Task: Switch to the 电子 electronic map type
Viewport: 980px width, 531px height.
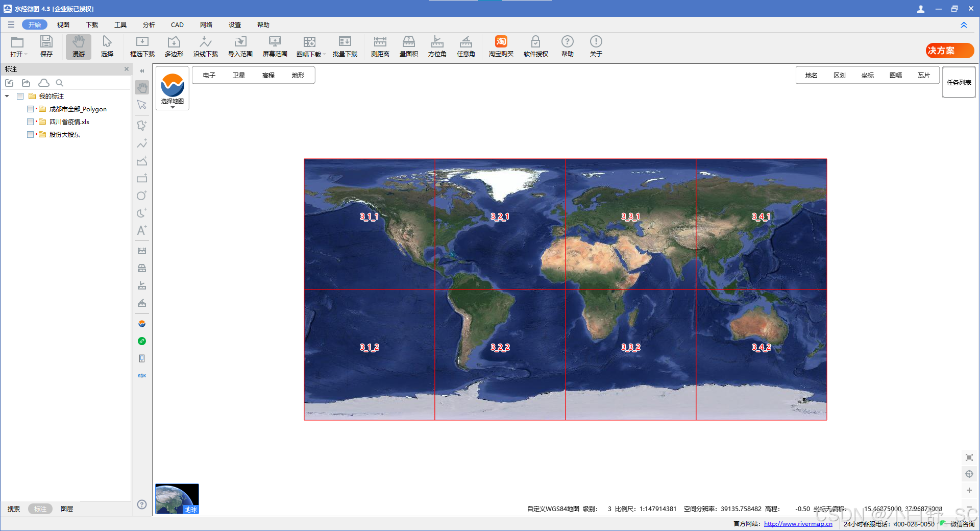Action: (x=209, y=75)
